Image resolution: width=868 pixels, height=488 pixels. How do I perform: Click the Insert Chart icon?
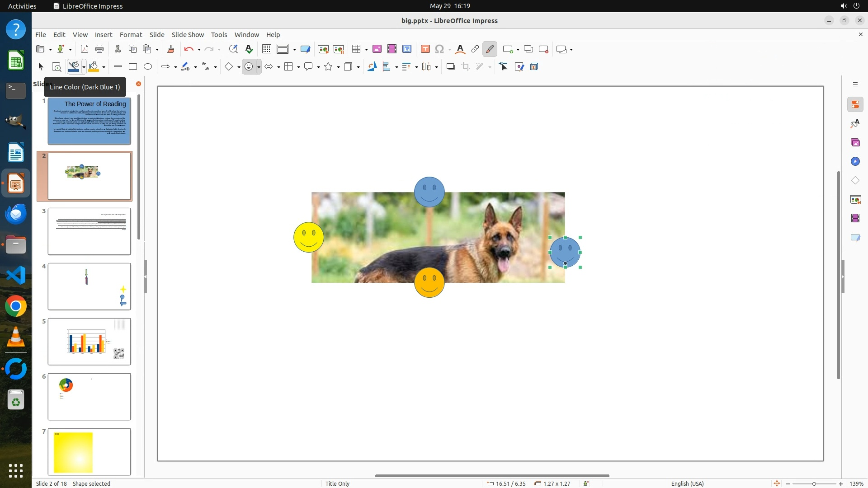point(406,49)
